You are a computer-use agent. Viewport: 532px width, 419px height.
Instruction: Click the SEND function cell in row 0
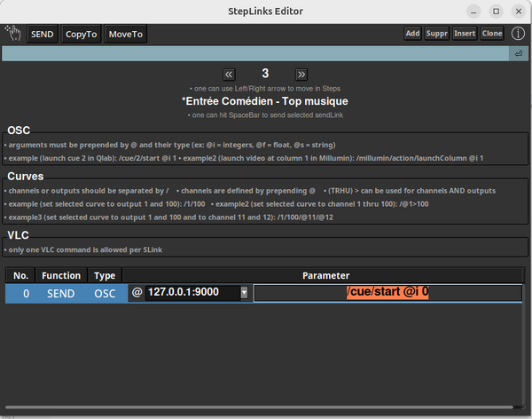pyautogui.click(x=61, y=293)
